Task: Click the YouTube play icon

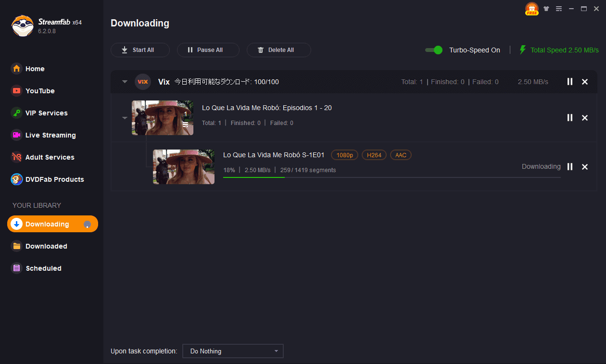Action: [17, 91]
